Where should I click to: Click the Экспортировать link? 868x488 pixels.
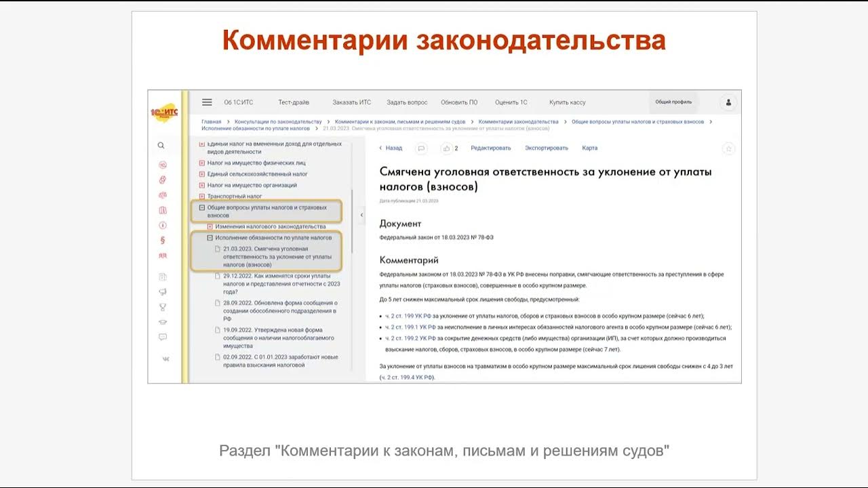point(547,148)
